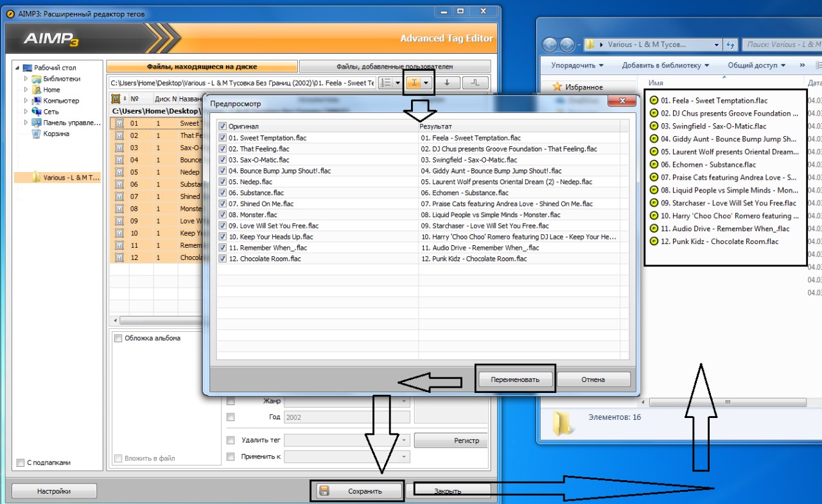
Task: Open Добавить в библиотеку menu in Explorer
Action: pos(665,65)
